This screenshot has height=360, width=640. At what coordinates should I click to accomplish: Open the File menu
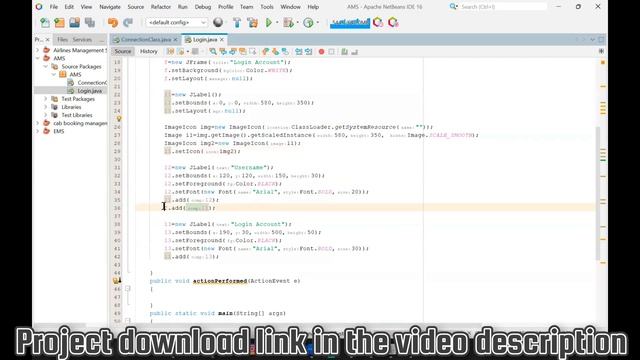click(x=53, y=7)
